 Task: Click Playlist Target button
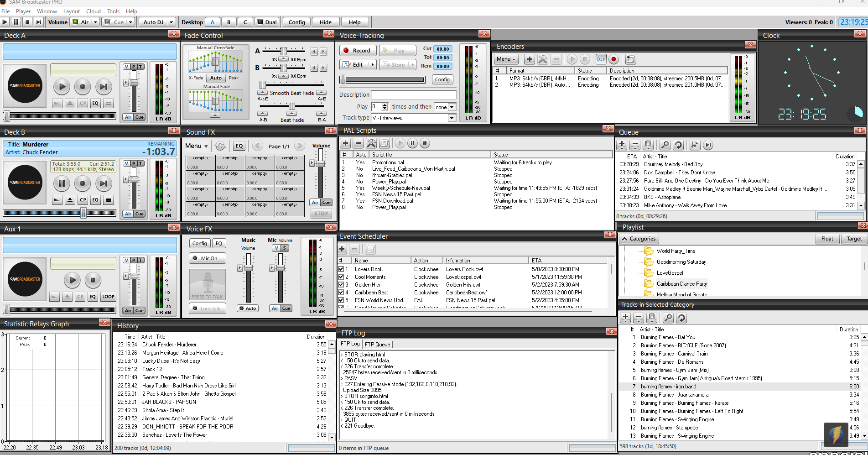[854, 239]
